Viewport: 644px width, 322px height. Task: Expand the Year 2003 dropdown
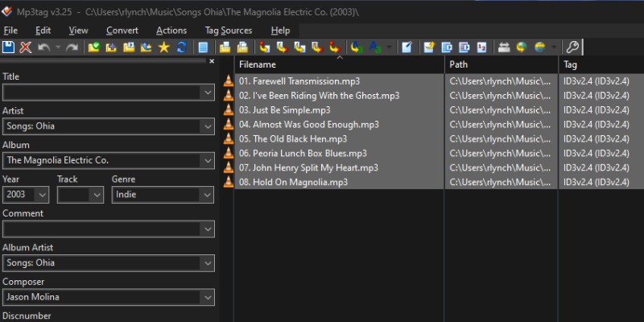pos(43,195)
